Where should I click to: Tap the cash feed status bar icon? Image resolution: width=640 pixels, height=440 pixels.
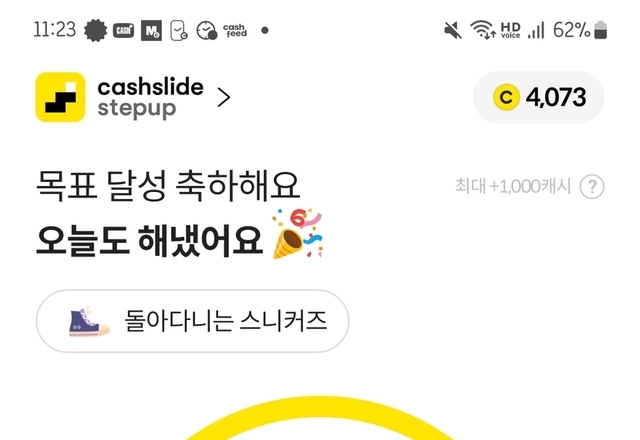click(x=235, y=30)
